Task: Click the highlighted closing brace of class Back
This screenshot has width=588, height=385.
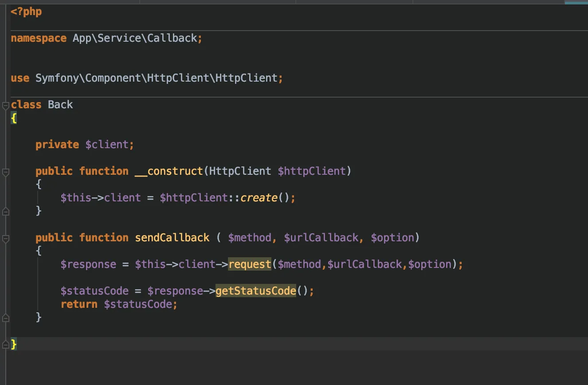Action: (14, 344)
